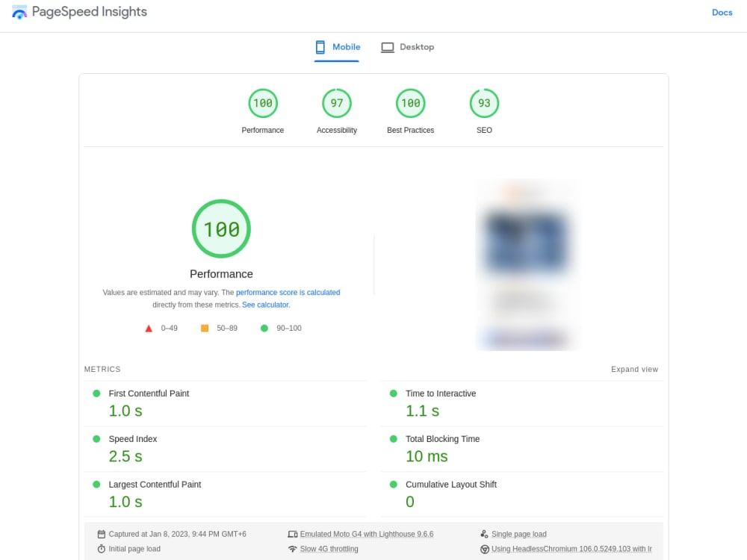Click the green dot beside Total Blocking Time
This screenshot has height=560, width=747.
coord(394,438)
